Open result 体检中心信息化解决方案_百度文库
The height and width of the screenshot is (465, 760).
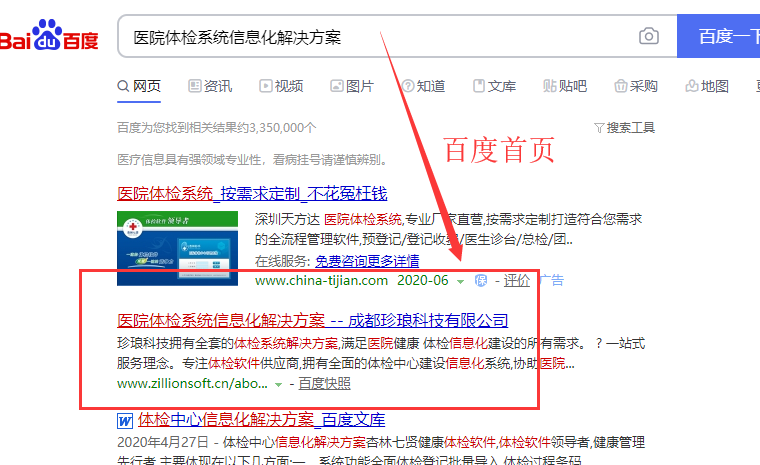[261, 419]
